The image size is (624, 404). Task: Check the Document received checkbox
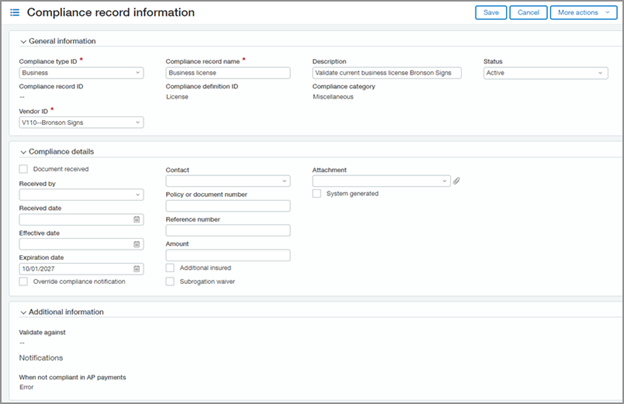[x=24, y=170]
